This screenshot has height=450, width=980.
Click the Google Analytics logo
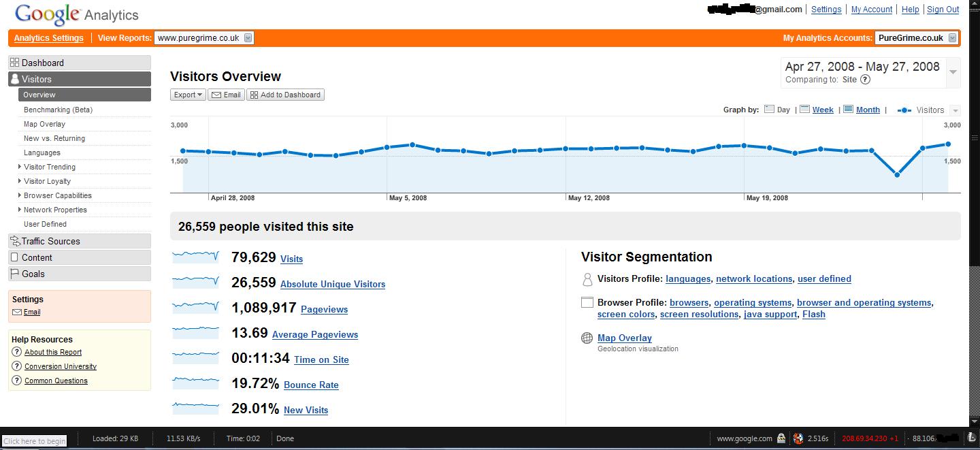(76, 14)
